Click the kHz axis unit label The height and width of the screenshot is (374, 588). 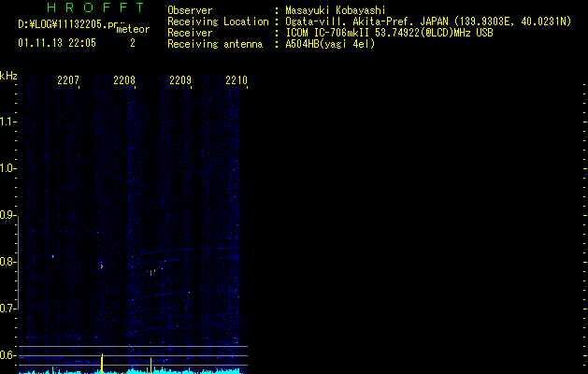[8, 76]
